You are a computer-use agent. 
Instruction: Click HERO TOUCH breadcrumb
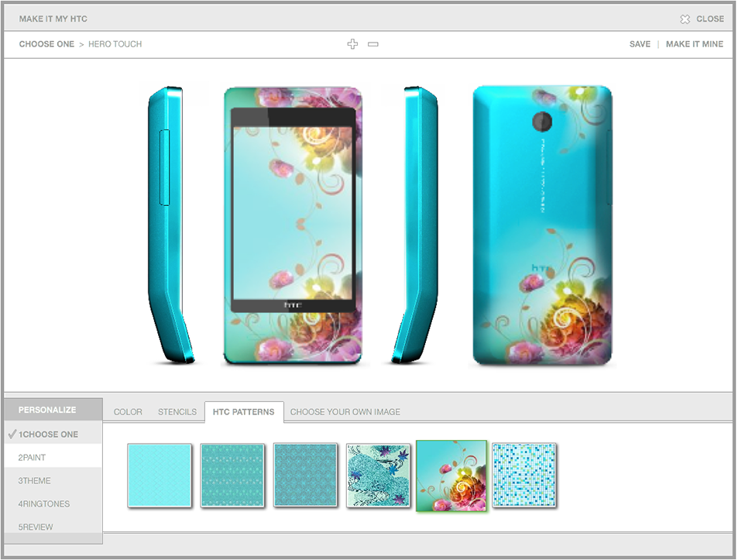point(115,44)
